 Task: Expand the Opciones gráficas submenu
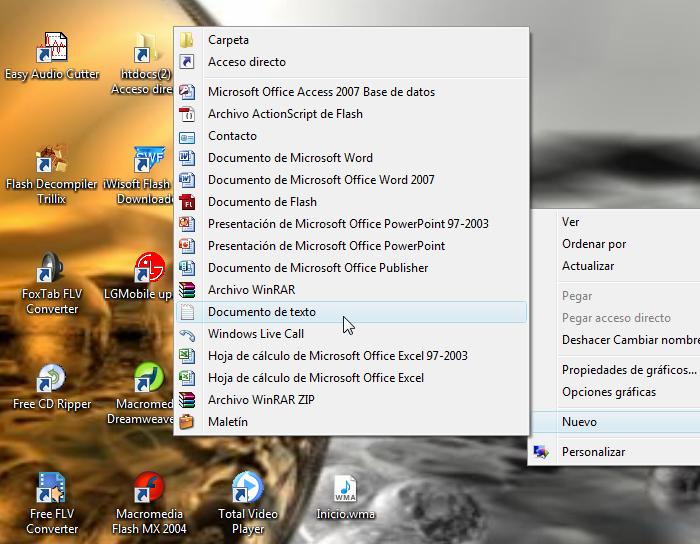click(x=615, y=392)
